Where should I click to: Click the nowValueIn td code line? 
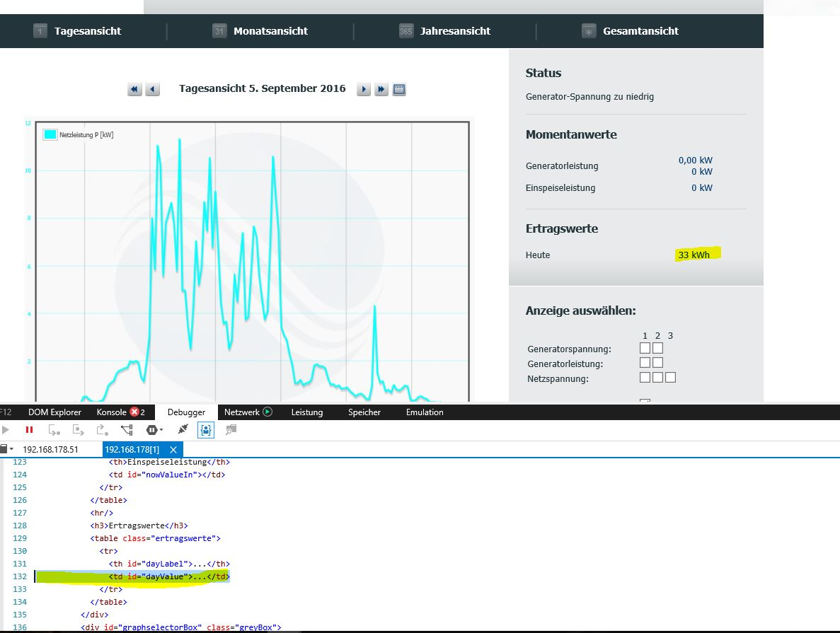pyautogui.click(x=167, y=475)
